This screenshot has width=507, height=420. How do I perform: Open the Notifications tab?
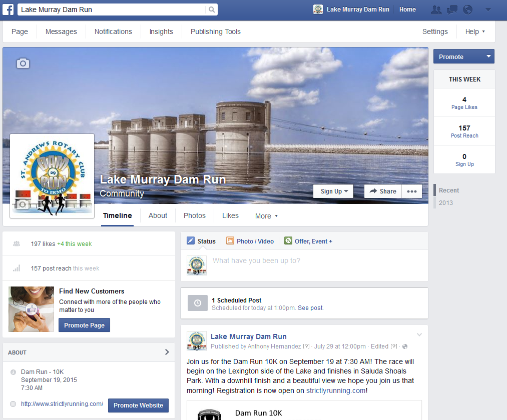click(x=113, y=31)
